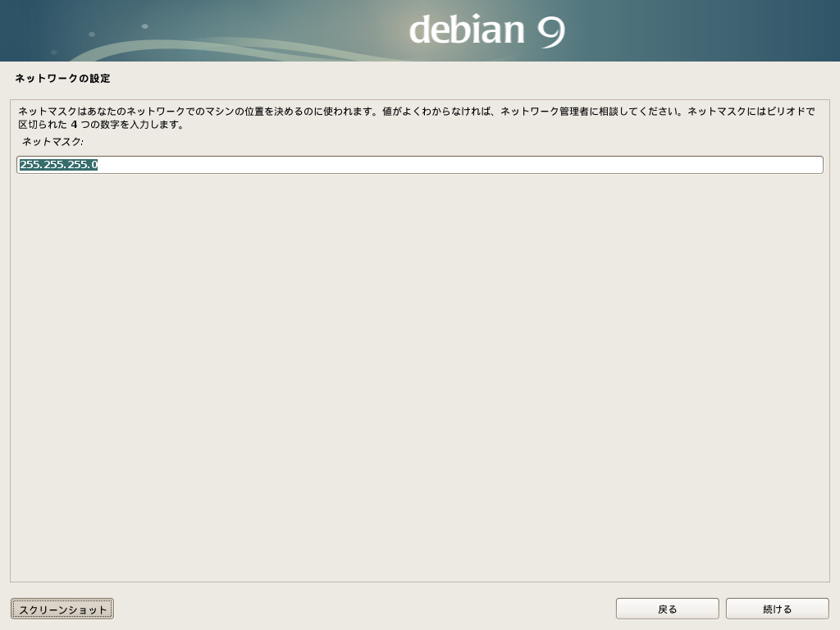Click the debian 9 logo
This screenshot has height=630, width=840.
coord(486,30)
